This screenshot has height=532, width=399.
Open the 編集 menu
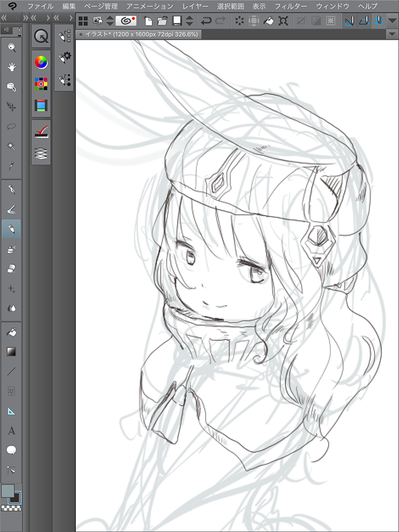[x=69, y=6]
